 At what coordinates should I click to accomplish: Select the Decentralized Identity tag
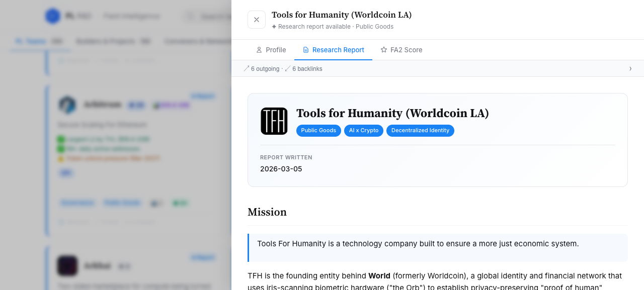click(x=420, y=130)
